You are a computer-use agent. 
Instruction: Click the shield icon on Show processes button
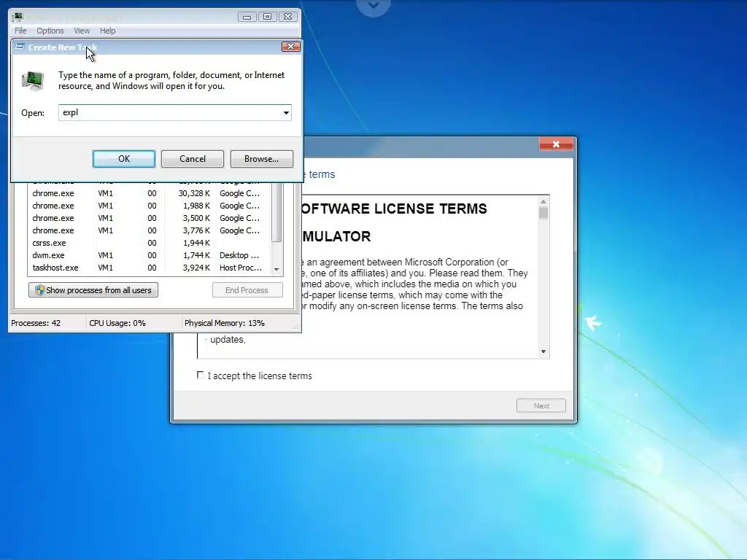click(40, 290)
